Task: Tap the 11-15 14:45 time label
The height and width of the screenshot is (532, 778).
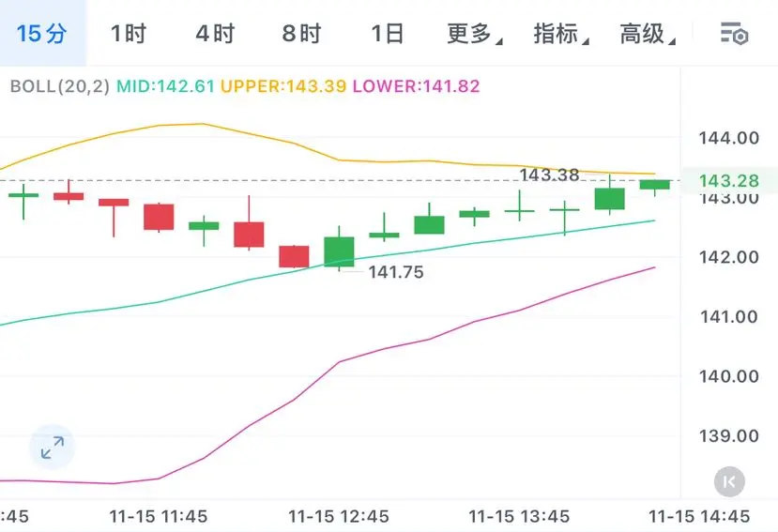Action: 699,517
